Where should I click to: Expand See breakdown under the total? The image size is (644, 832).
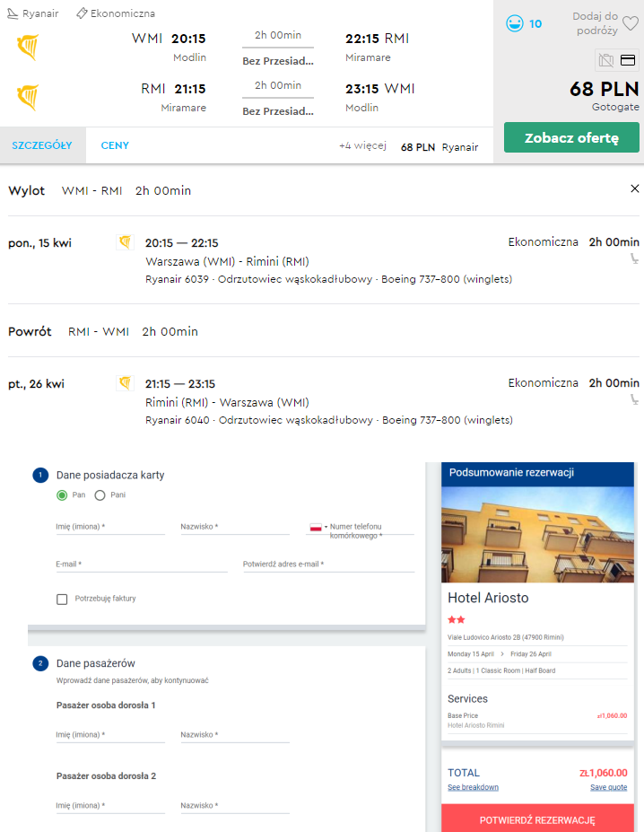point(473,787)
